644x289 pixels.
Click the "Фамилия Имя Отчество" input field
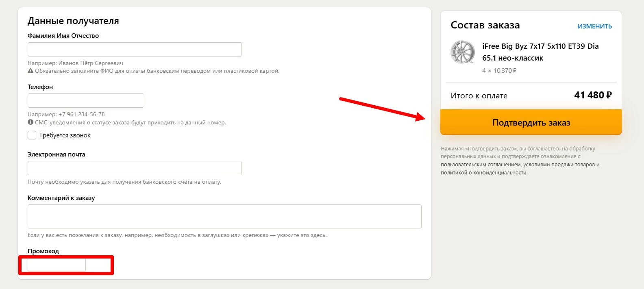tap(135, 50)
